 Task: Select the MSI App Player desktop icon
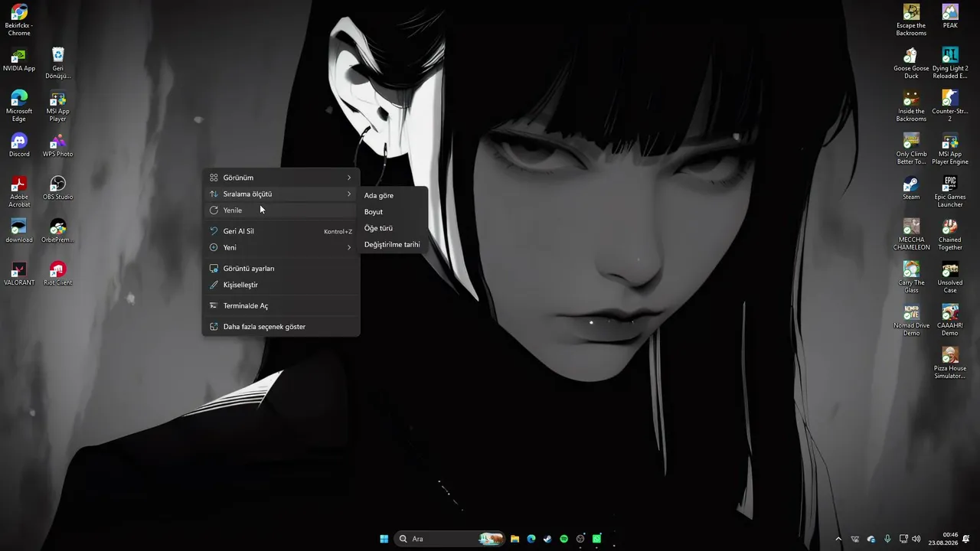tap(58, 106)
